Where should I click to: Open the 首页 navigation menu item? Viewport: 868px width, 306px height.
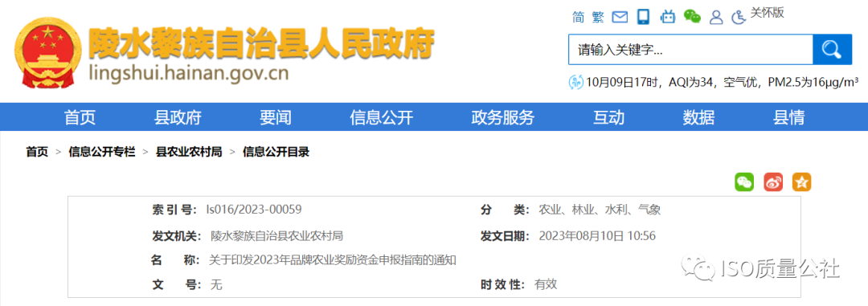80,117
